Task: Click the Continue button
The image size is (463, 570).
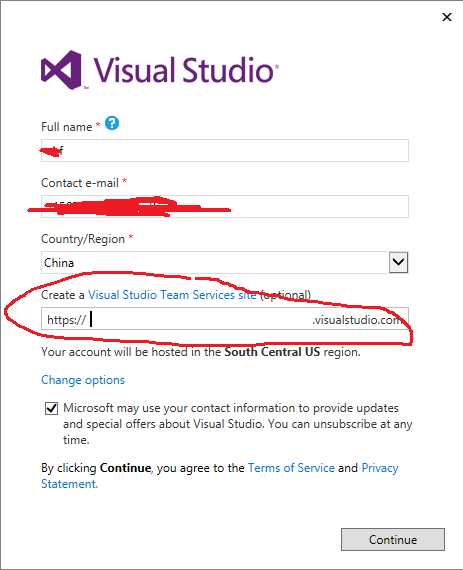Action: pos(393,539)
